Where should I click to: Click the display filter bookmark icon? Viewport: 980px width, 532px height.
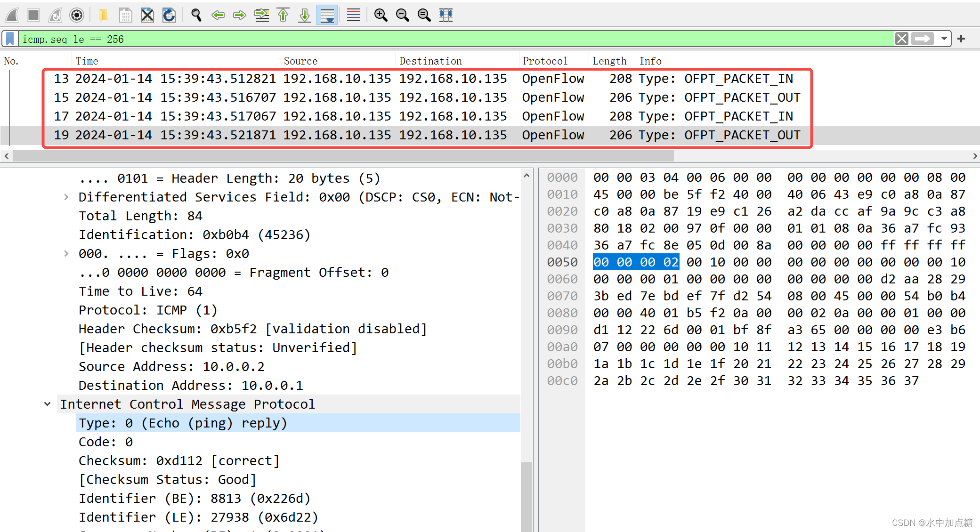(x=10, y=39)
